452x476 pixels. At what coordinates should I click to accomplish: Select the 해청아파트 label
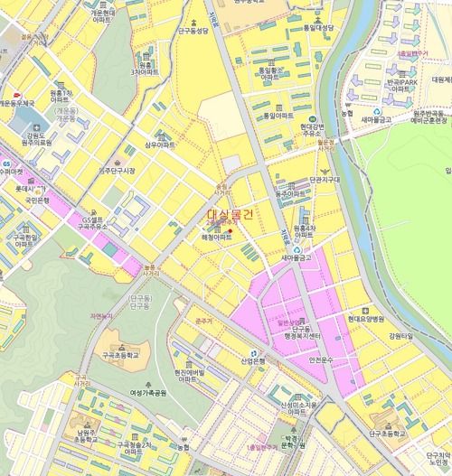coord(217,237)
